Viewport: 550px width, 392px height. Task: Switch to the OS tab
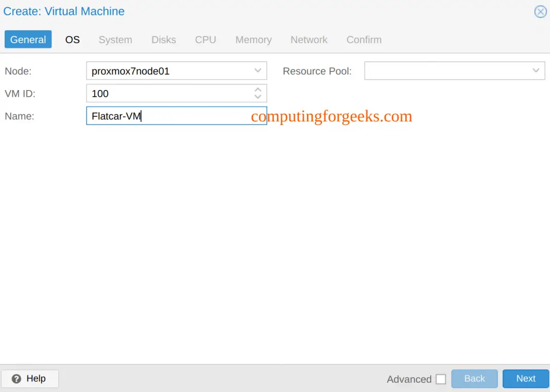(72, 40)
